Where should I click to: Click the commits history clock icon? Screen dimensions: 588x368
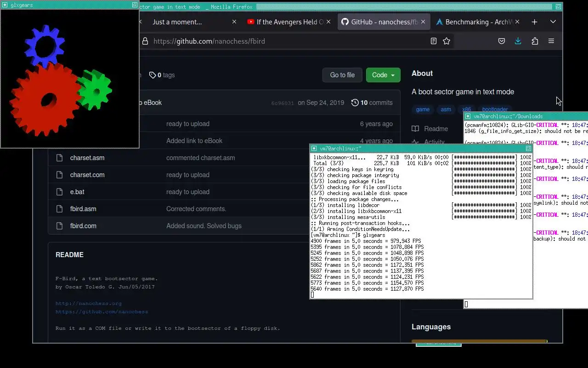point(355,103)
